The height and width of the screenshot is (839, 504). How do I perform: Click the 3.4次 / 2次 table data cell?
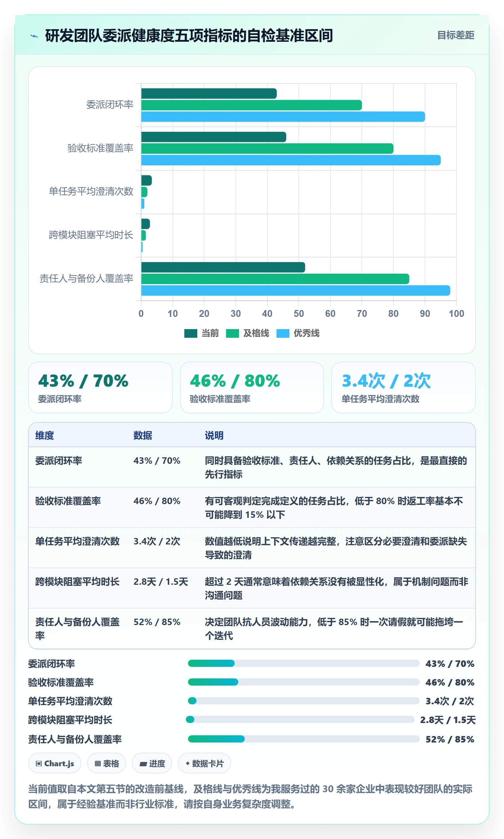(157, 541)
